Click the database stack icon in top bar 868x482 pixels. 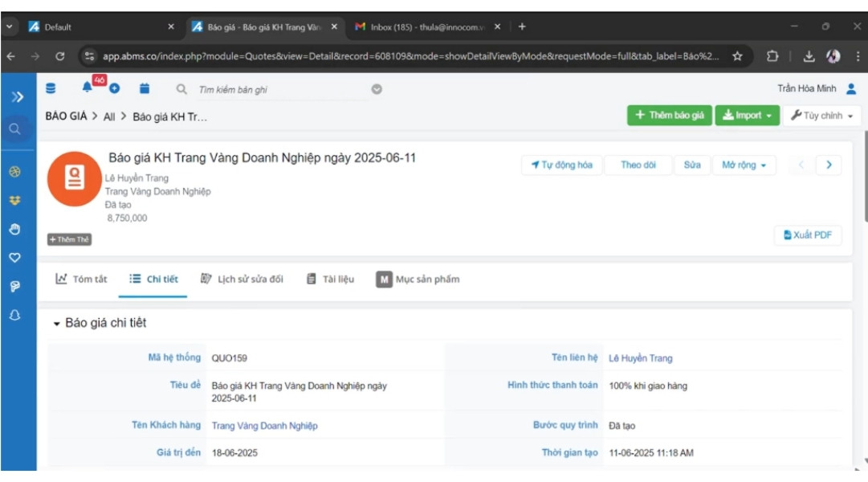point(51,88)
